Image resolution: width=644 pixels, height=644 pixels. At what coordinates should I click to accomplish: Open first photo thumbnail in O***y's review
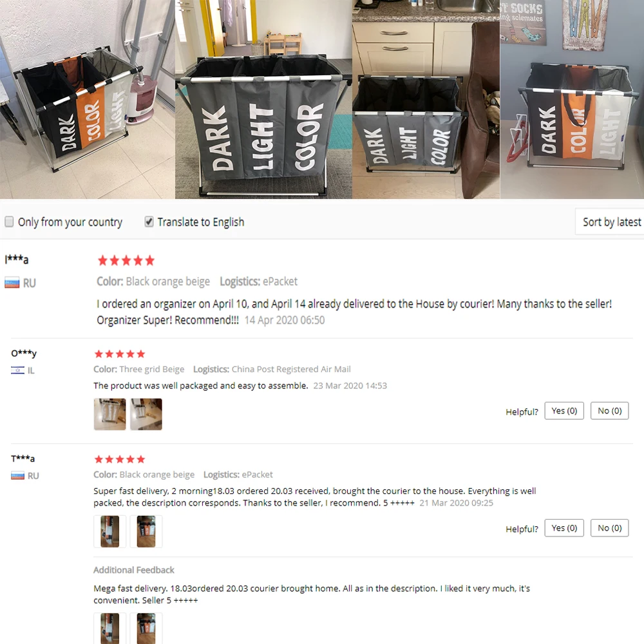(109, 414)
